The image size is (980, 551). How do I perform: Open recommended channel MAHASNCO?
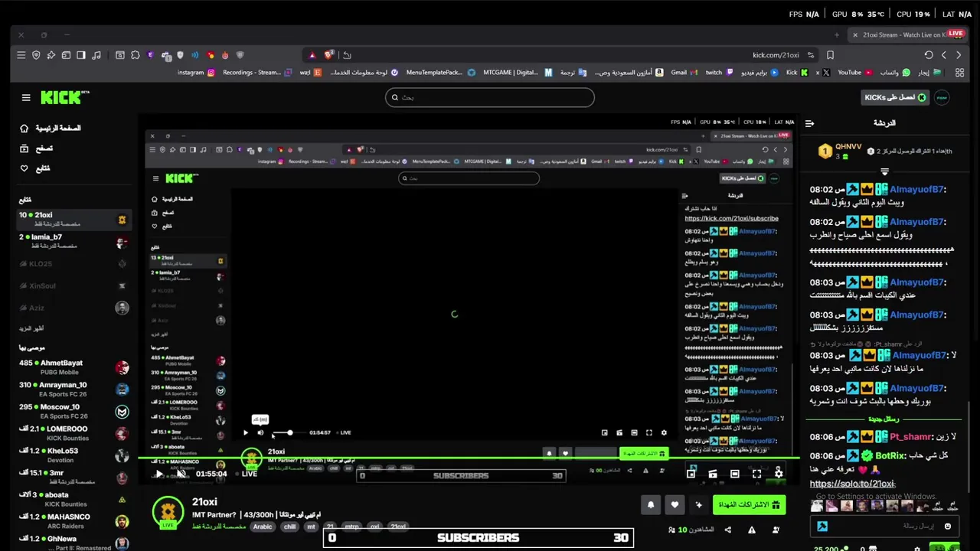pos(73,520)
